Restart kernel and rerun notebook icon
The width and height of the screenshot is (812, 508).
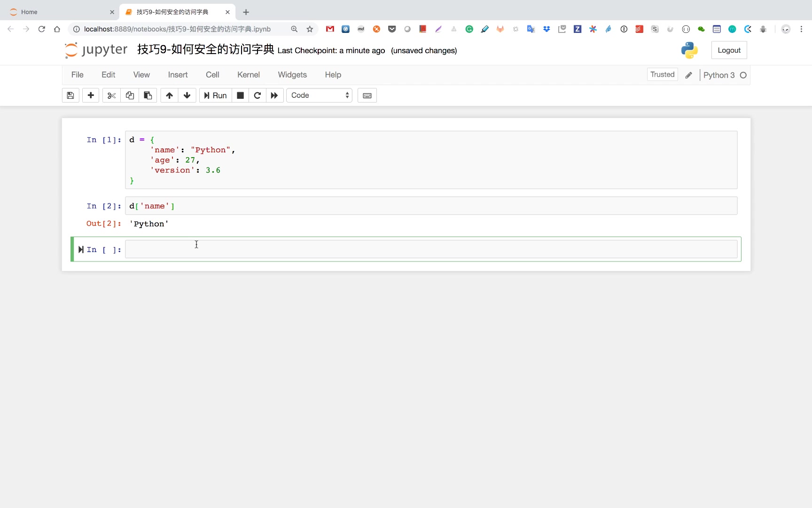pos(274,95)
